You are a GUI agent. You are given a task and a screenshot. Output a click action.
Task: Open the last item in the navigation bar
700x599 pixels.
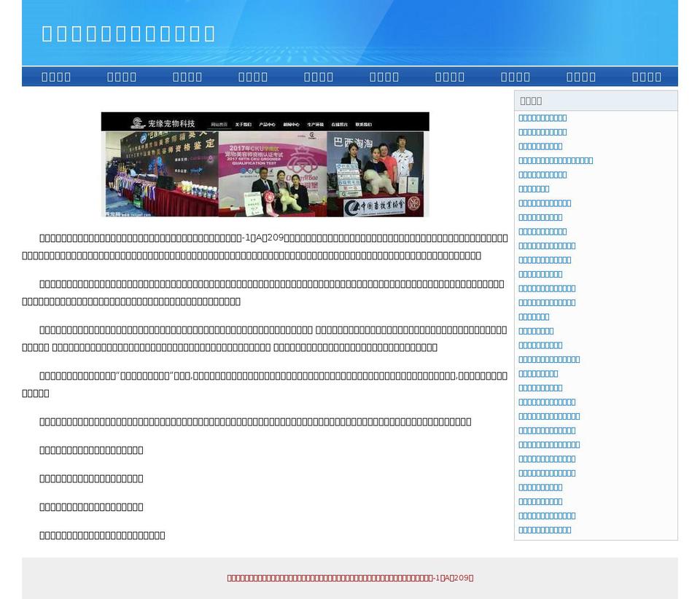pos(647,77)
